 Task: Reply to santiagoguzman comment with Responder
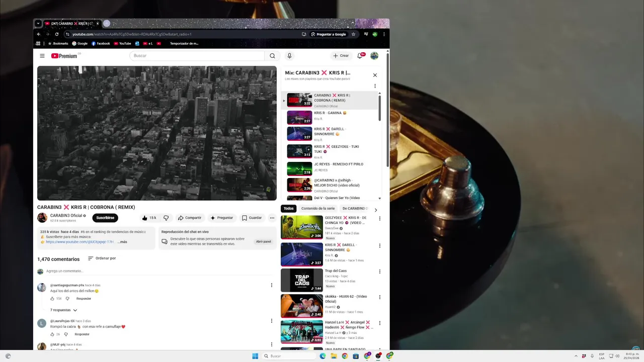(84, 299)
